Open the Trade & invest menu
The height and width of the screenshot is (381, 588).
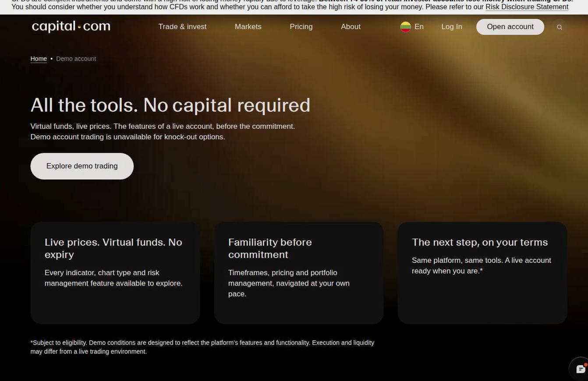pyautogui.click(x=182, y=27)
